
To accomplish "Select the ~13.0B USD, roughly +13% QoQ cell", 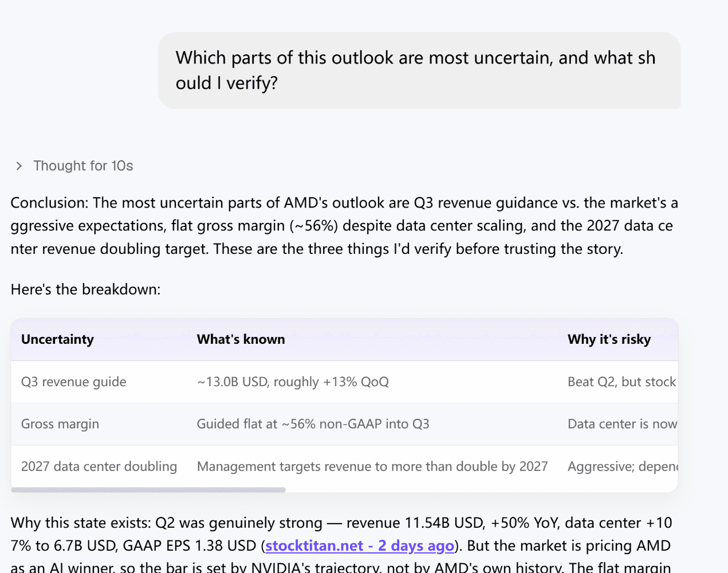I will [293, 382].
